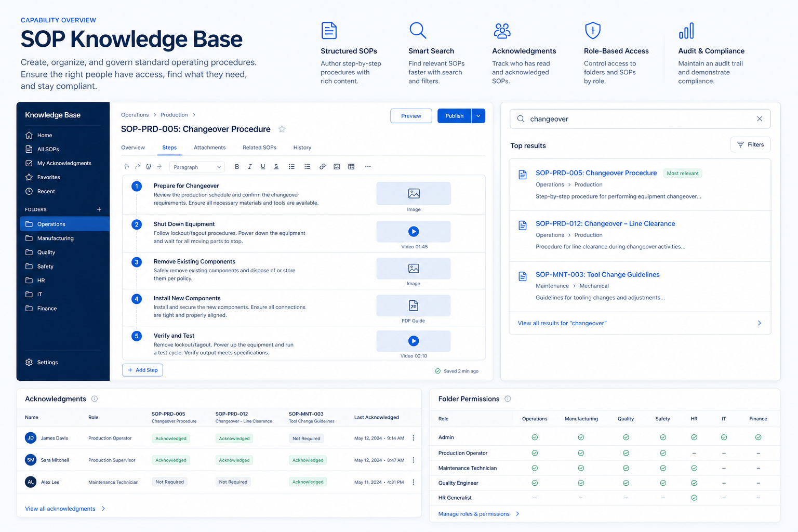Toggle Maintenance Technician access to HR
This screenshot has height=532, width=798.
[694, 468]
